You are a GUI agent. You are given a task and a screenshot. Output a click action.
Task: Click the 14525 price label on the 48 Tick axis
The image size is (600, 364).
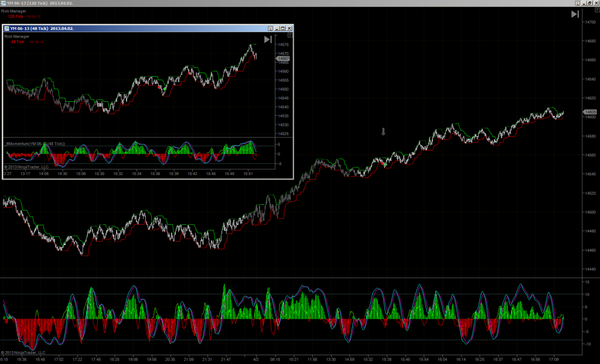click(x=284, y=134)
